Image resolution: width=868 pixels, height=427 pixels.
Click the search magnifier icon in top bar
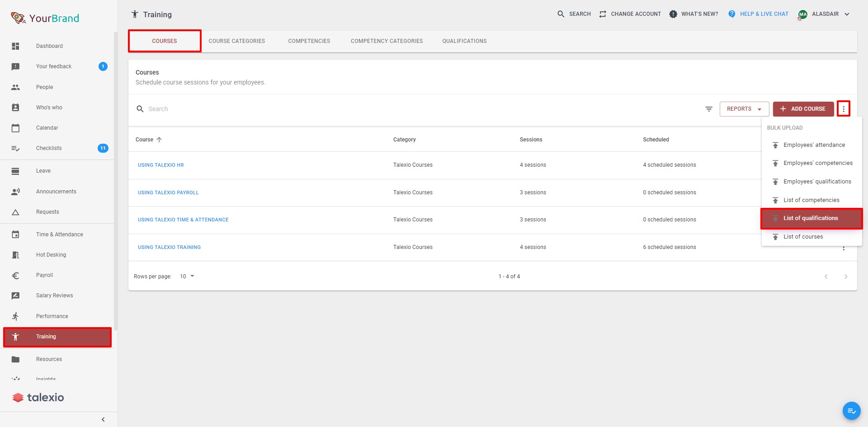point(561,14)
